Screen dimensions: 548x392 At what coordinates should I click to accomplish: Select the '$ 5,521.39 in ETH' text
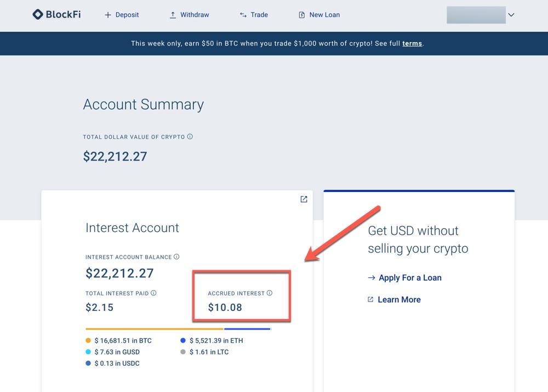tap(216, 340)
